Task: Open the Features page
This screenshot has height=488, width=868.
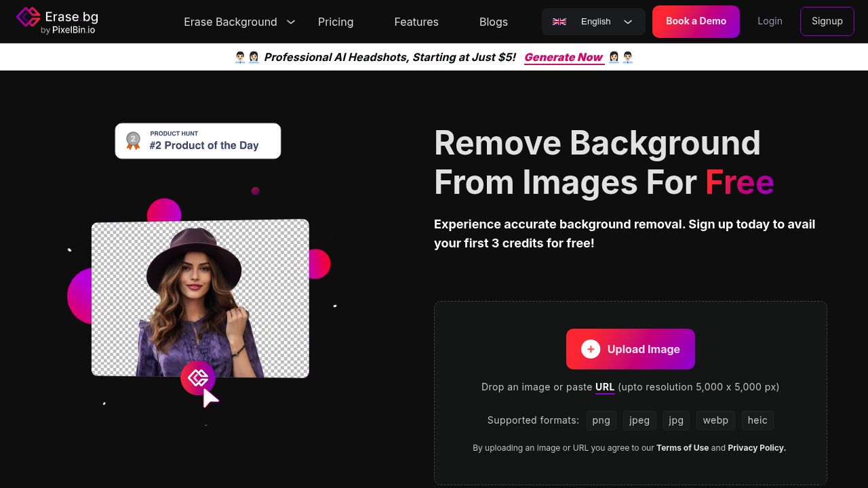Action: point(416,22)
